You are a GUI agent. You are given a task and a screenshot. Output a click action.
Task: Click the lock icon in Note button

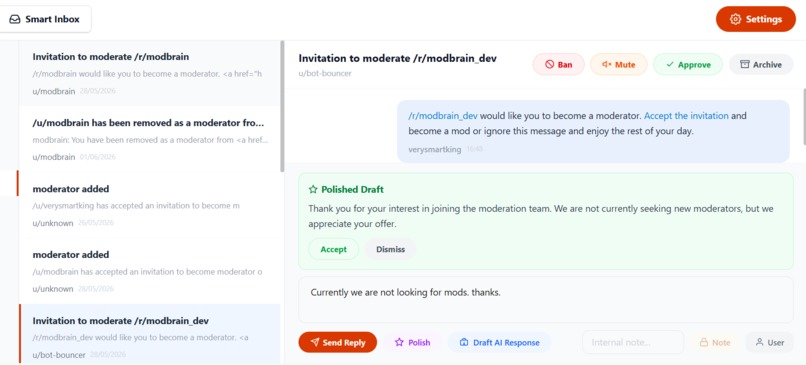704,342
